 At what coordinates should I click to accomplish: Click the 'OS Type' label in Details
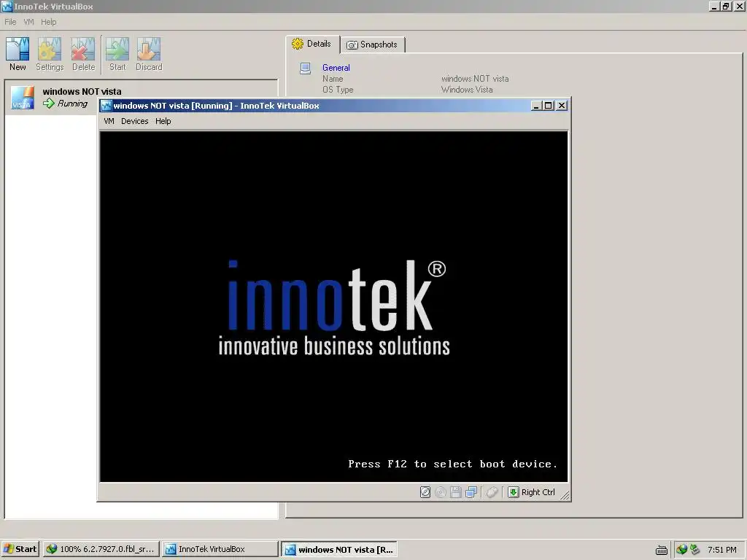pyautogui.click(x=338, y=90)
